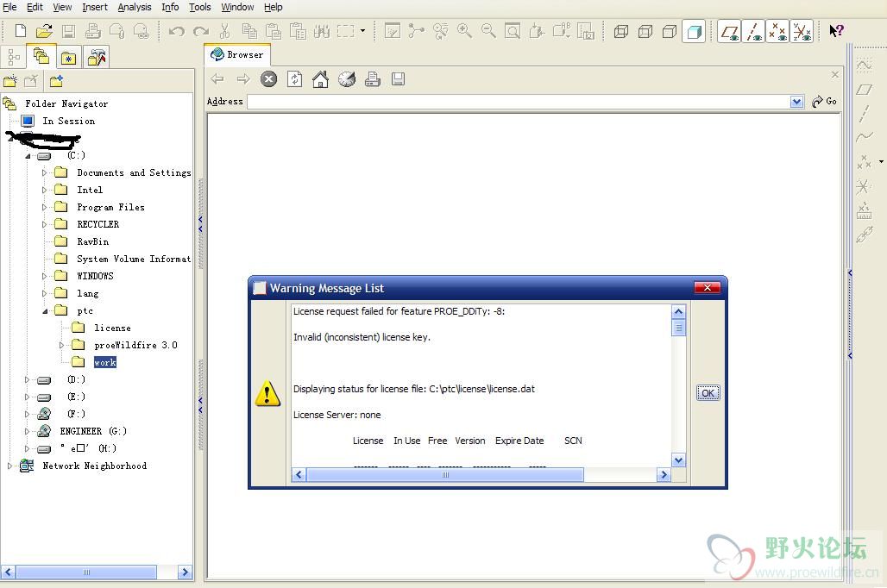This screenshot has width=887, height=588.
Task: Stop loading page in browser
Action: coord(269,79)
